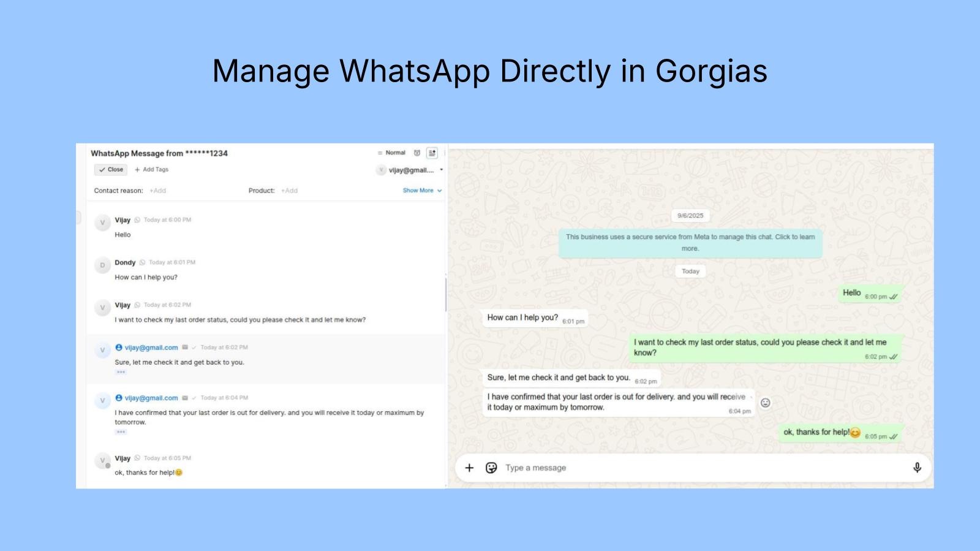Click the 9/6/2025 date chip
The image size is (980, 551).
[690, 216]
